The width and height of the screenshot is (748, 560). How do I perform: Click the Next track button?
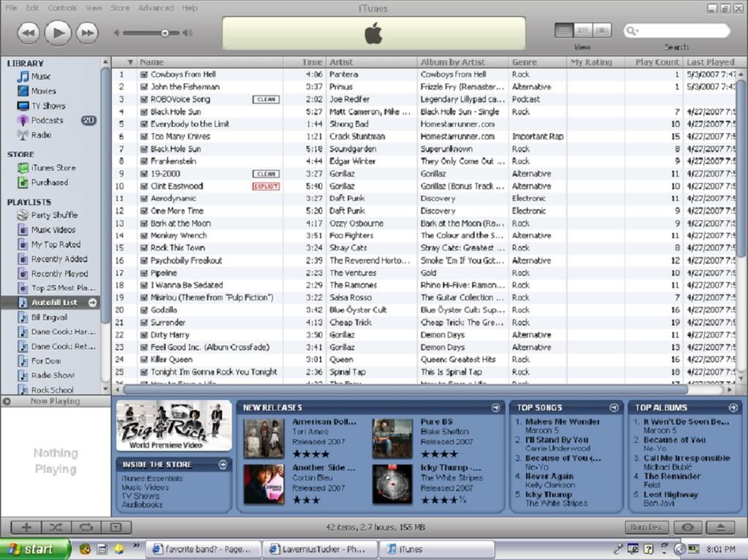click(x=88, y=34)
